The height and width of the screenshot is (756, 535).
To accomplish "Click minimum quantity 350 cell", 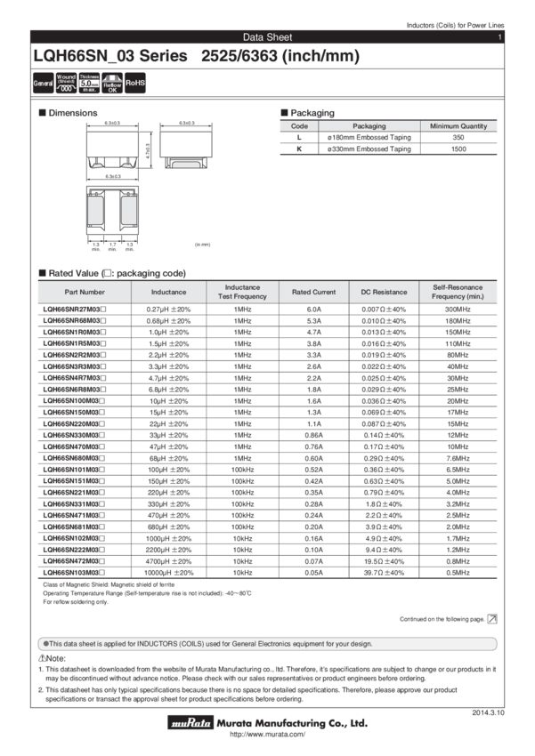I will [458, 137].
